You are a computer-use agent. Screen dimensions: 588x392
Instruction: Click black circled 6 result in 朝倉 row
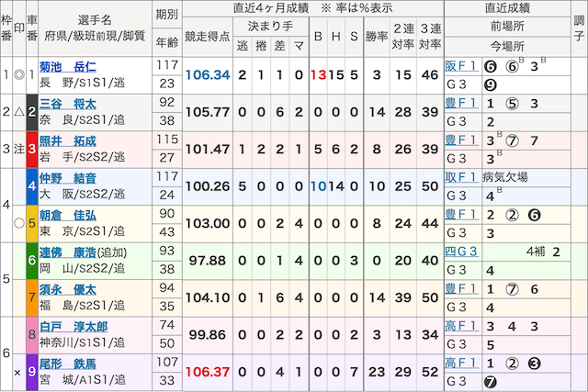click(535, 215)
